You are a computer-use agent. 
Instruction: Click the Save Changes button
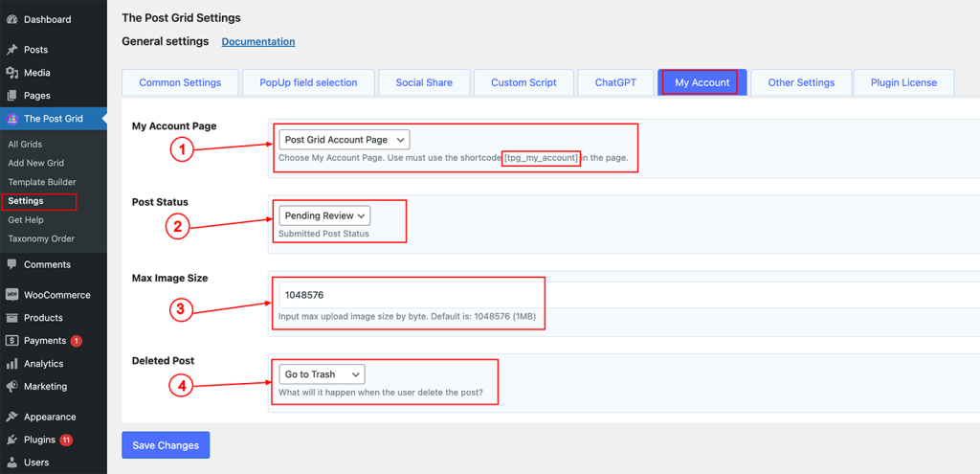click(x=166, y=445)
